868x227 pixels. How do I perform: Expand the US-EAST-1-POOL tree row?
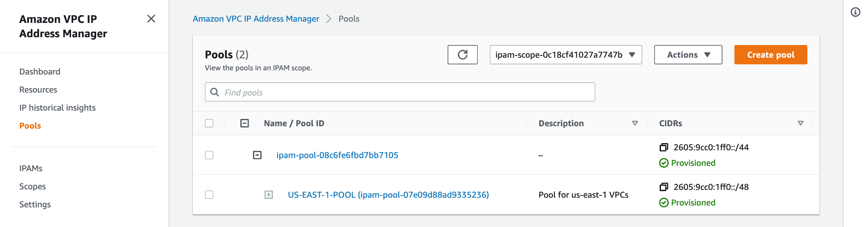point(269,195)
